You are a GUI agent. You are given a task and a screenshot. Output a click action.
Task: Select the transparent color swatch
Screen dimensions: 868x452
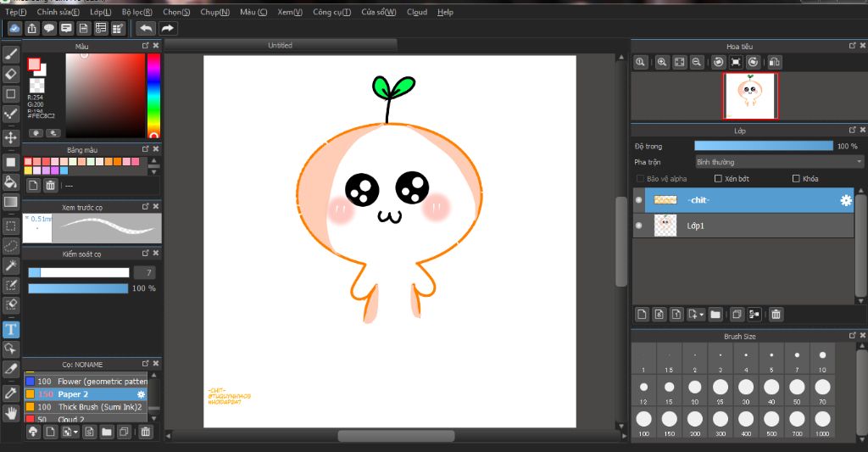[x=37, y=86]
